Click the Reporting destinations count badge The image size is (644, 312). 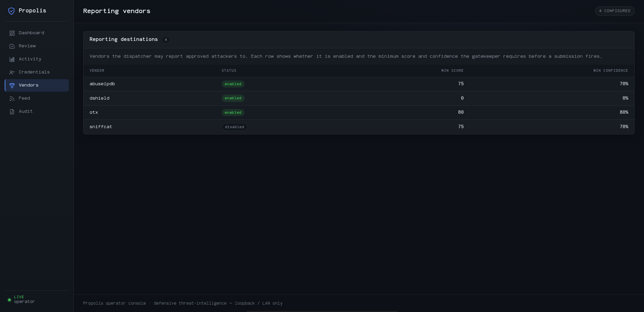point(166,40)
